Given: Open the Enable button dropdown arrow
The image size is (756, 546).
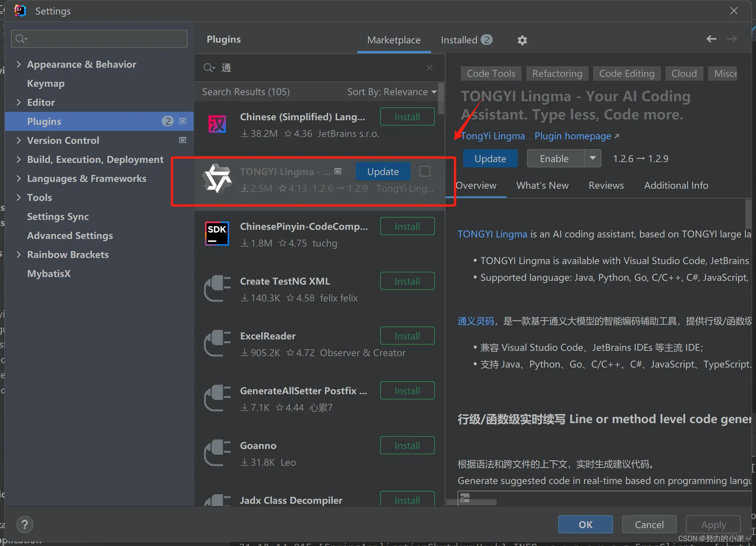Looking at the screenshot, I should [592, 158].
